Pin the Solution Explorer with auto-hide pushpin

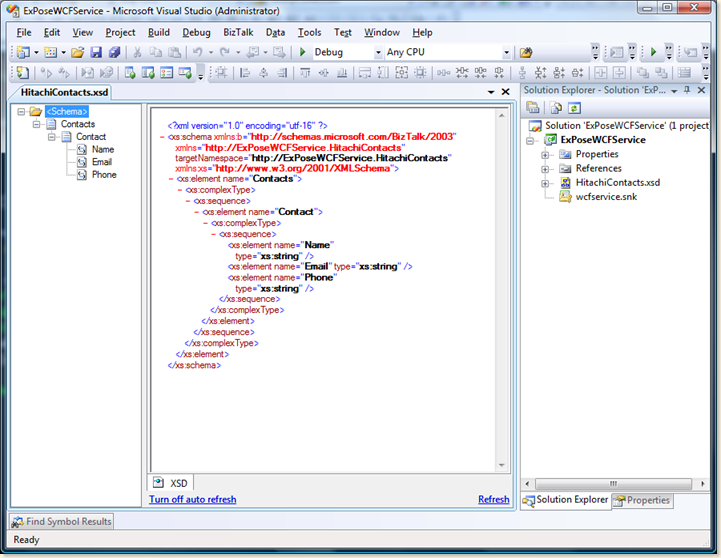pos(687,90)
